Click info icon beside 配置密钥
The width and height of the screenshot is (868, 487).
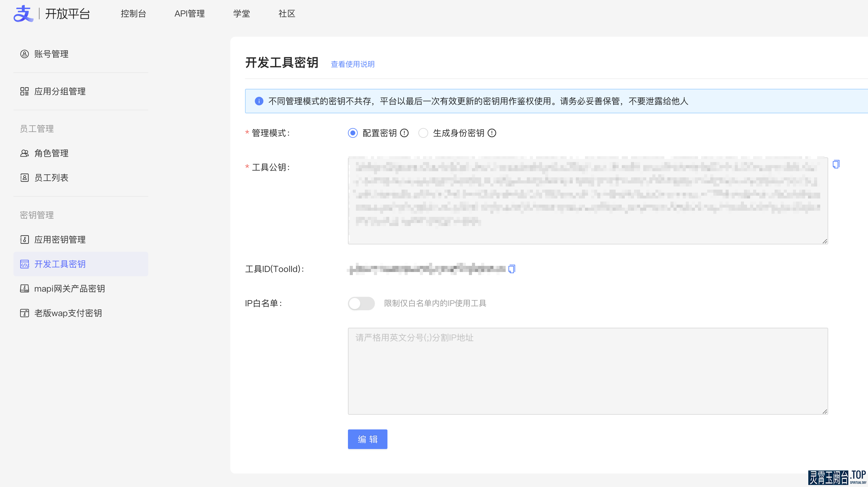pos(404,133)
